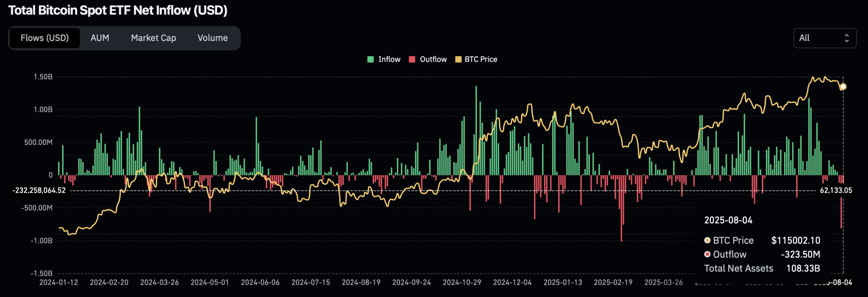The height and width of the screenshot is (297, 868).
Task: Toggle the Inflow series label in legend
Action: (389, 59)
